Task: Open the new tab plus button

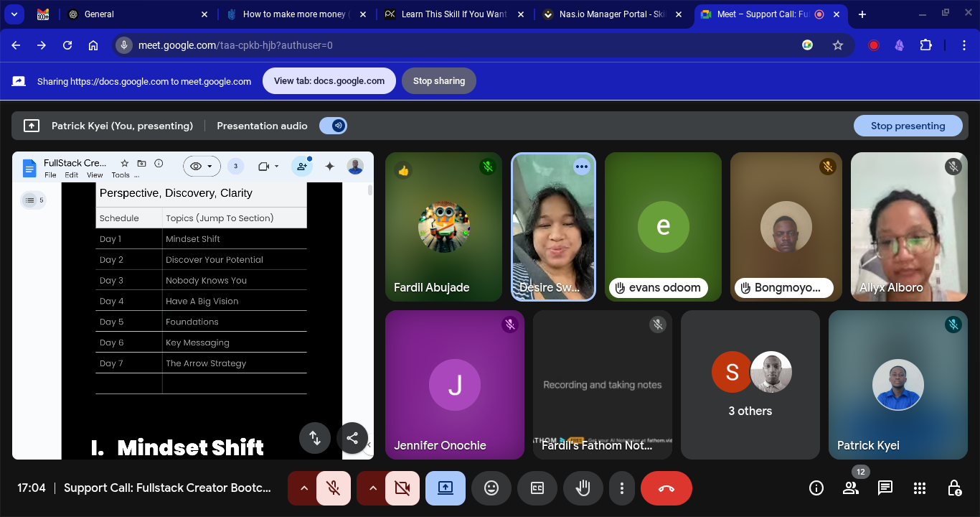Action: 862,14
